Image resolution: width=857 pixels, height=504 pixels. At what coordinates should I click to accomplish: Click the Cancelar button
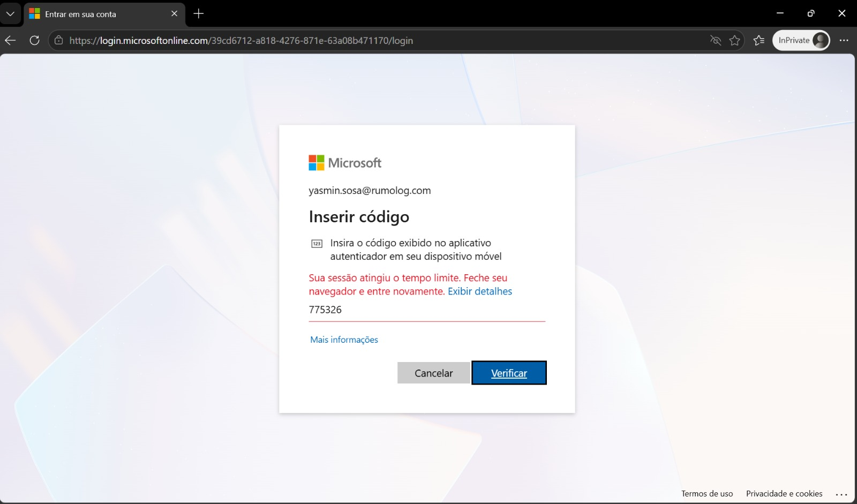434,373
